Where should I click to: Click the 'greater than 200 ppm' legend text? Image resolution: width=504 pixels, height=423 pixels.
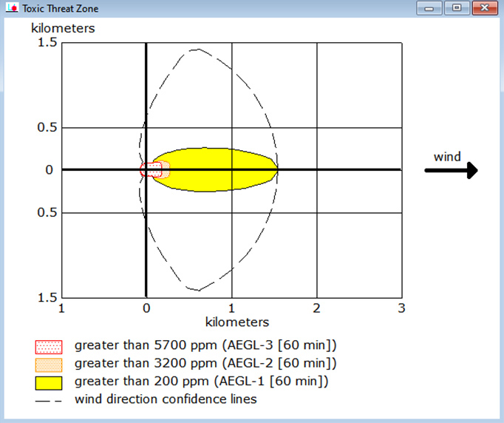tap(201, 382)
